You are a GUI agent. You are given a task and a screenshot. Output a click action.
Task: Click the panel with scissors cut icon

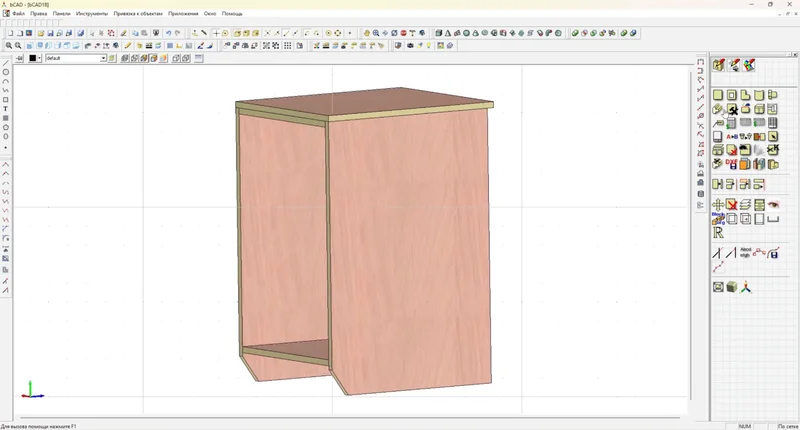point(773,150)
